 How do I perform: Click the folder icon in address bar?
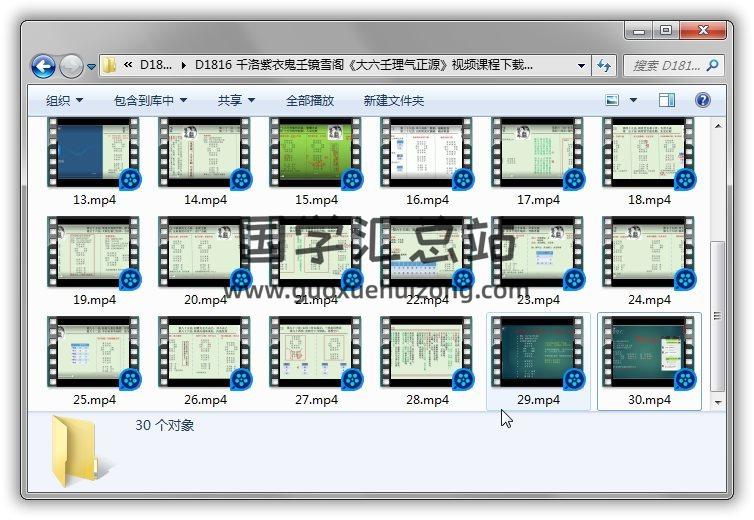[110, 65]
